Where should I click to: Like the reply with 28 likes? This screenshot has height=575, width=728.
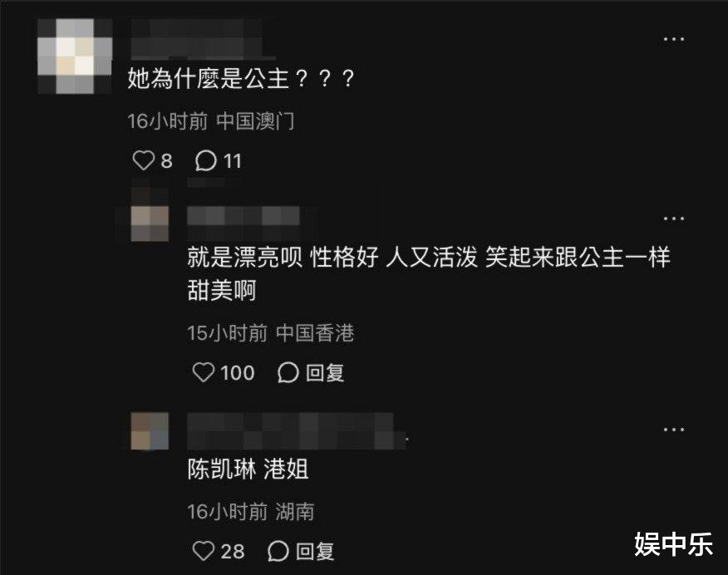point(204,551)
